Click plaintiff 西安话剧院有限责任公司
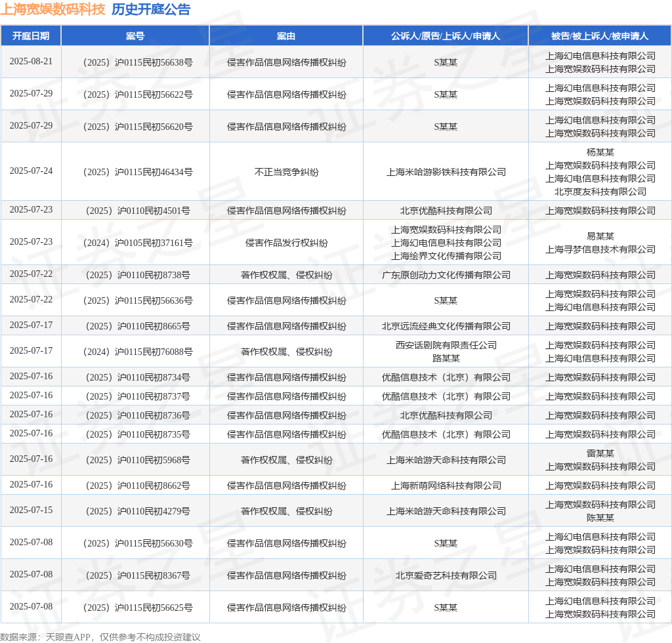 446,345
